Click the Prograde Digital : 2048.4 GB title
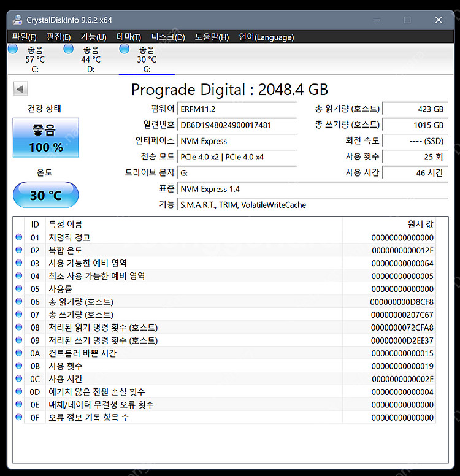 [x=229, y=90]
